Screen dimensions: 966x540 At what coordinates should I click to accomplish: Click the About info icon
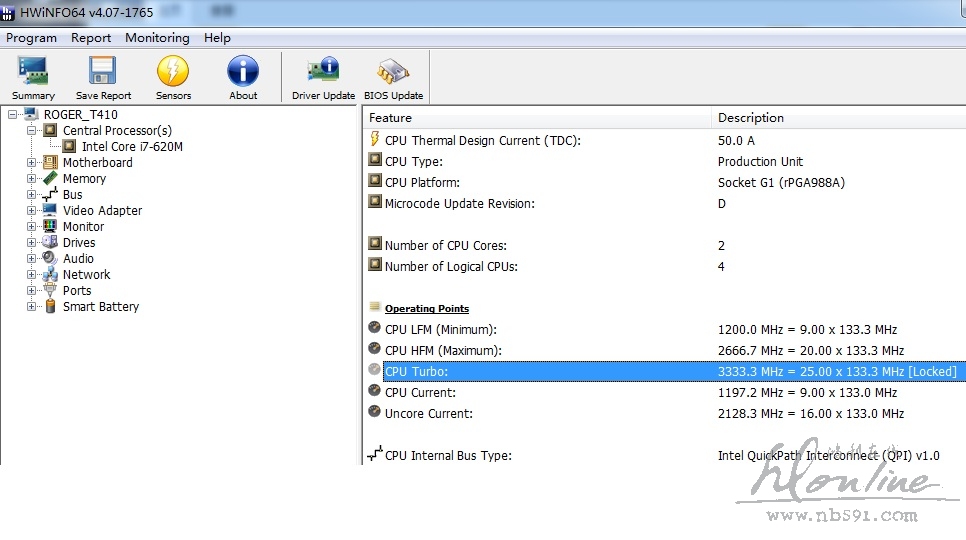point(243,72)
